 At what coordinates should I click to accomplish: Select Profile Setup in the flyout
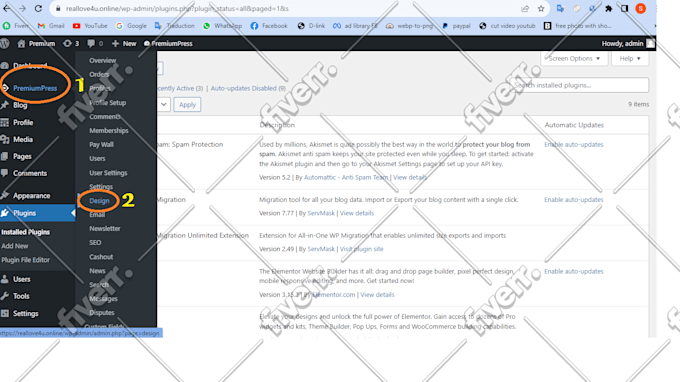point(108,103)
